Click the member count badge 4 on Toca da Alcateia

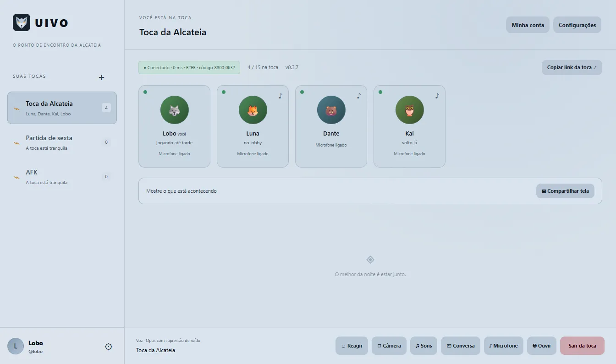106,108
